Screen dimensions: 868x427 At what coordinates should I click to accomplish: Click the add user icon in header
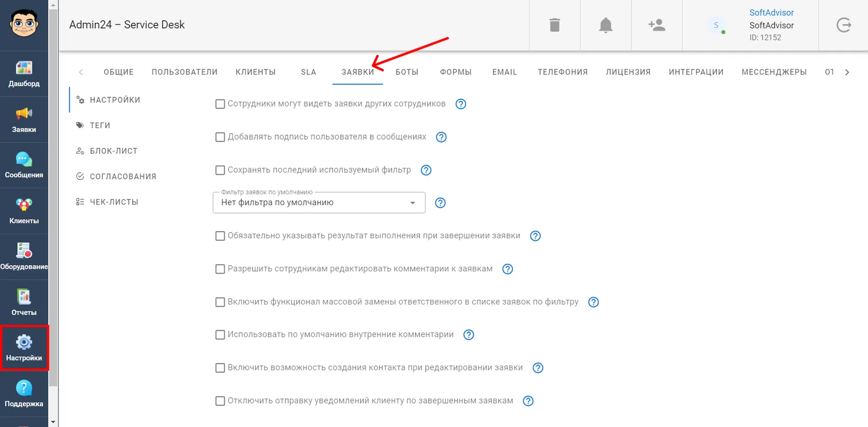pyautogui.click(x=657, y=25)
